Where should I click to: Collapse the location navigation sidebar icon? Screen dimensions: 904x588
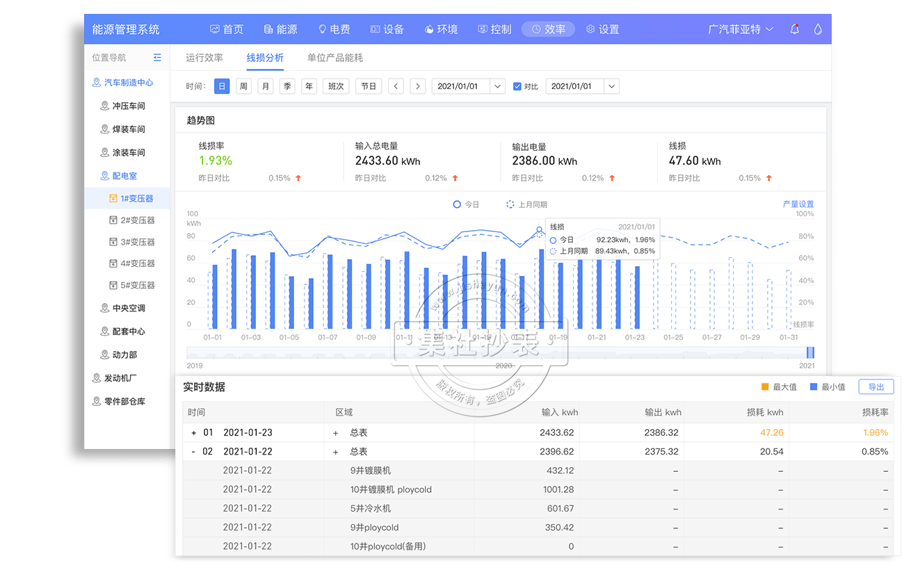pos(157,58)
